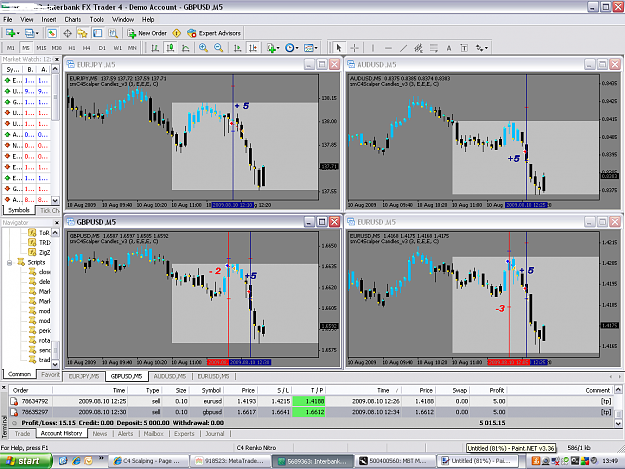The height and width of the screenshot is (469, 625).
Task: Open the Tools menu
Action: [x=96, y=19]
